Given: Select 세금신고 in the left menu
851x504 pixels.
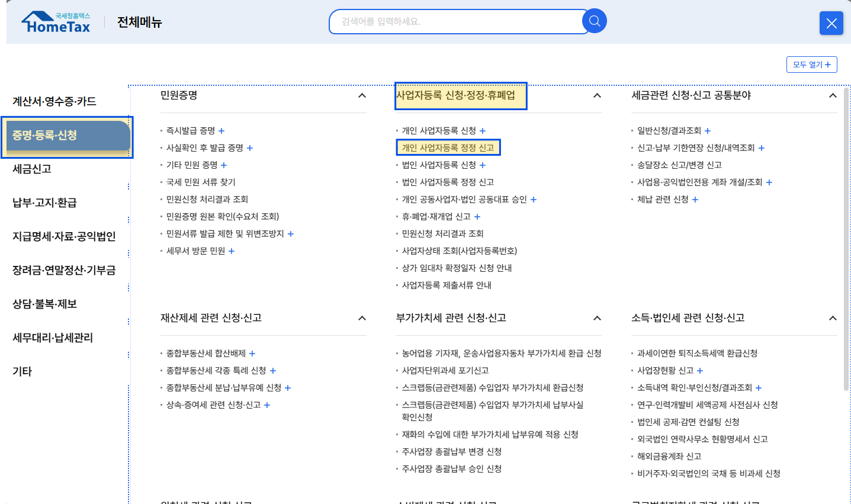Looking at the screenshot, I should 32,169.
